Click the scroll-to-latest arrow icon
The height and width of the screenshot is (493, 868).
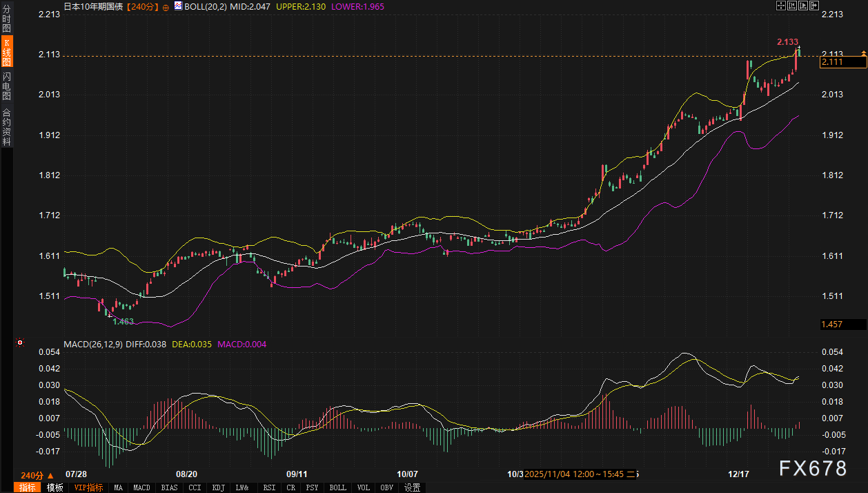coord(814,6)
